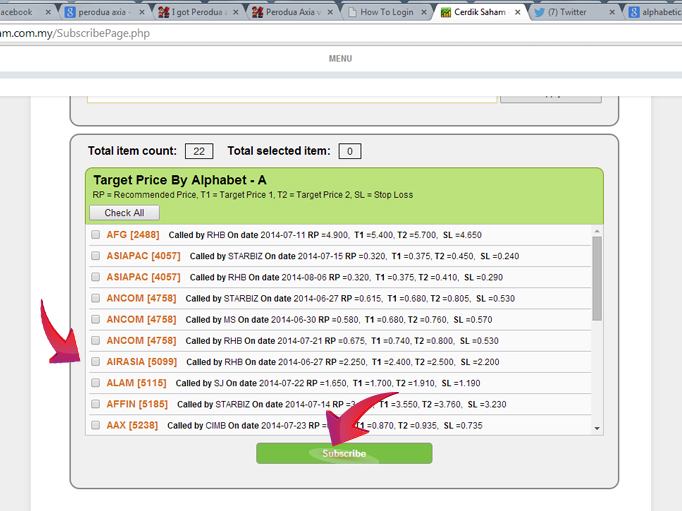682x511 pixels.
Task: Enable the AFFIN [5185] checkbox
Action: point(96,404)
